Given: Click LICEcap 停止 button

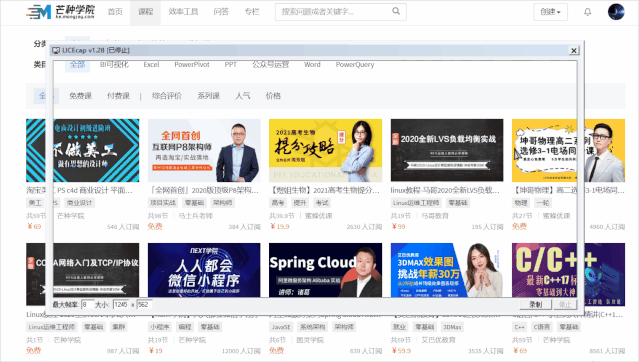Looking at the screenshot, I should coord(565,305).
